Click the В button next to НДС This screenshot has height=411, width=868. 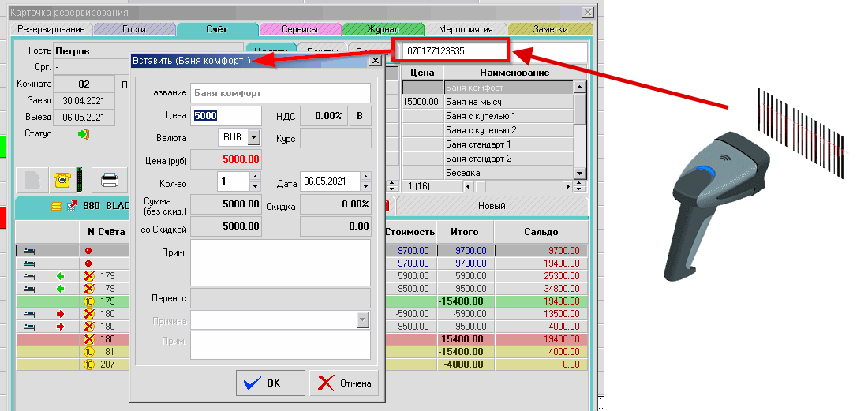[x=361, y=115]
